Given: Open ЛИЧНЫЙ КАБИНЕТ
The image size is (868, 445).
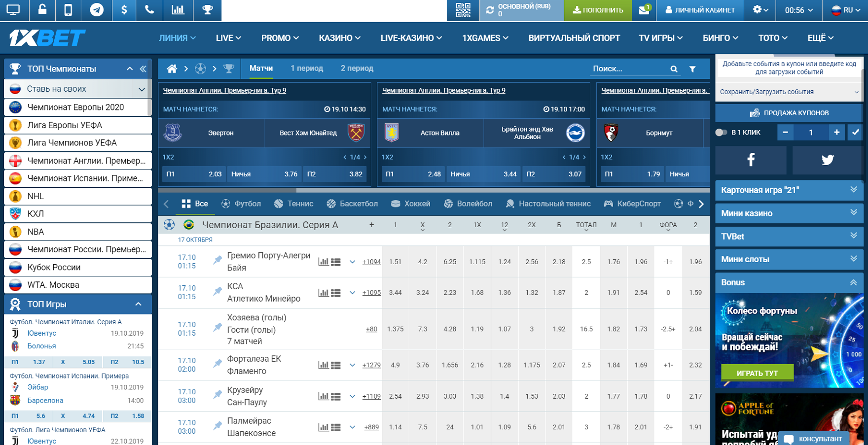Looking at the screenshot, I should 700,10.
